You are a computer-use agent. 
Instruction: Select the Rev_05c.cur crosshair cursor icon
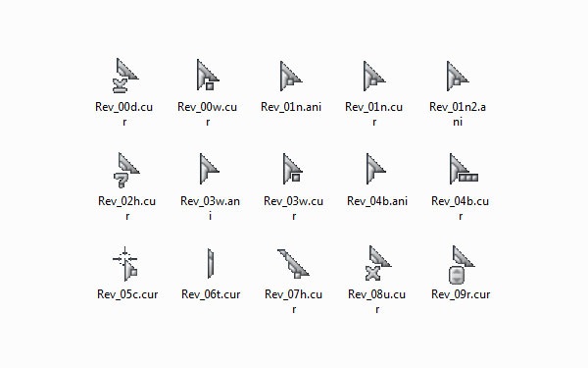click(125, 264)
